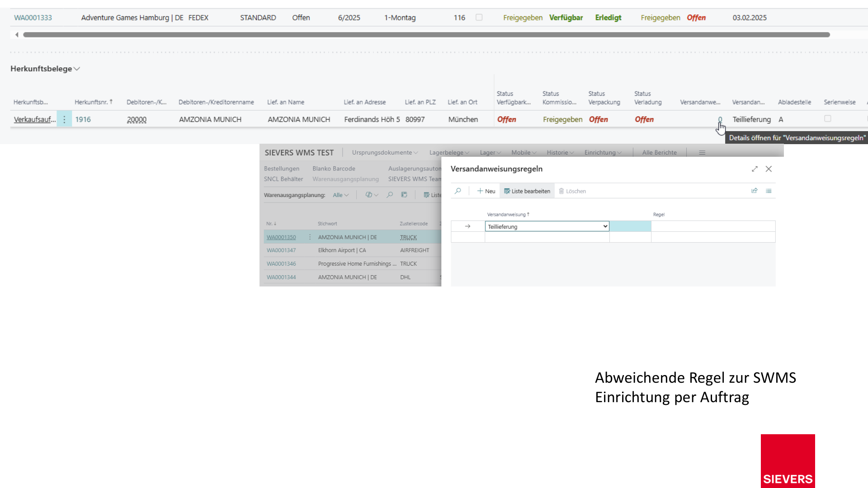Image resolution: width=868 pixels, height=488 pixels.
Task: Click the Verkaufsauf... link
Action: coord(35,119)
